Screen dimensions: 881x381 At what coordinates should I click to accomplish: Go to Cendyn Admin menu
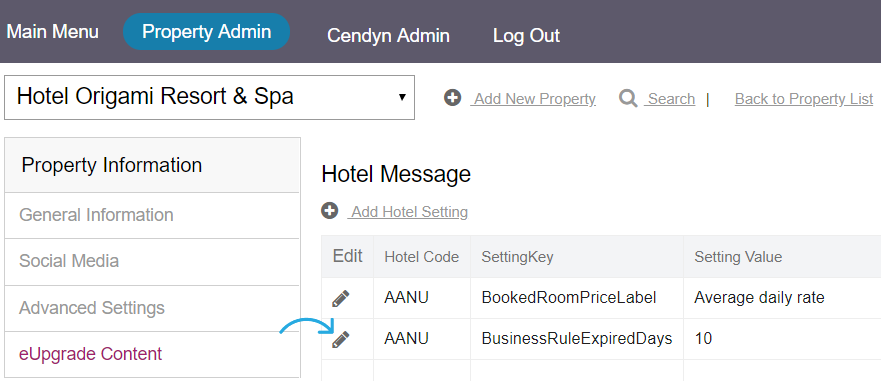pos(388,35)
